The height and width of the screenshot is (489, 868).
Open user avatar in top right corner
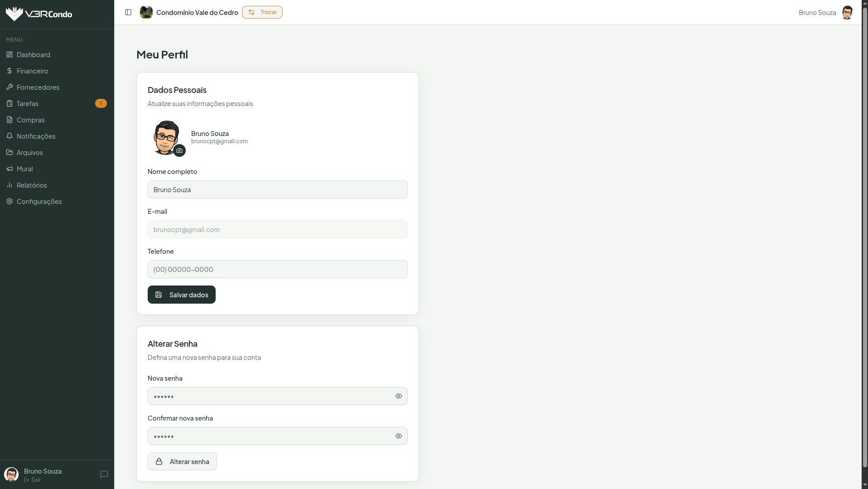(x=847, y=12)
